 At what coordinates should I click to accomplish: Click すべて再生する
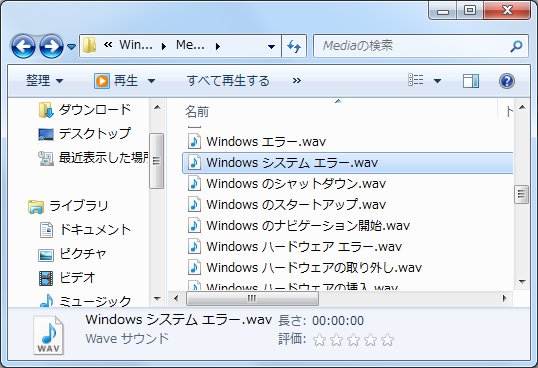228,81
